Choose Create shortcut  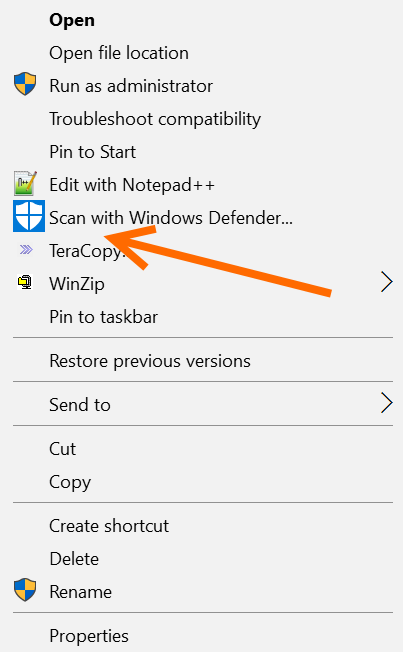coord(109,526)
